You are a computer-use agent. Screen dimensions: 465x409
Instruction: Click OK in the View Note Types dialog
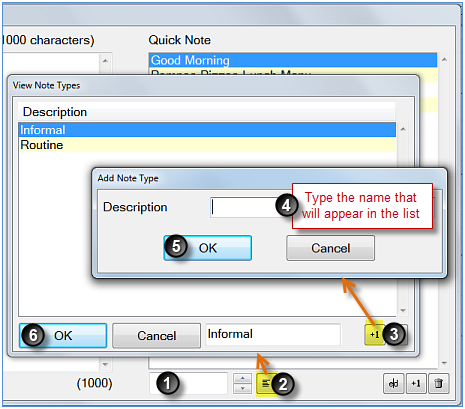click(63, 336)
